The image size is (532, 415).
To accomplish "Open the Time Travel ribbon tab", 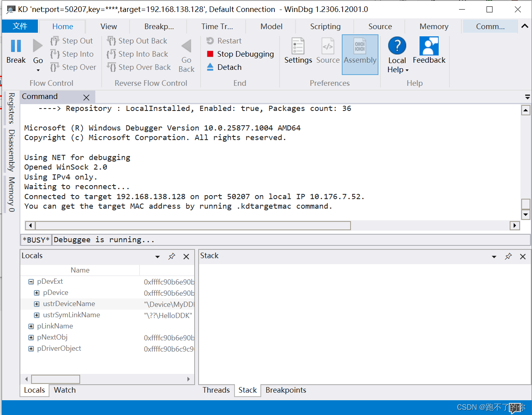I will pyautogui.click(x=217, y=26).
